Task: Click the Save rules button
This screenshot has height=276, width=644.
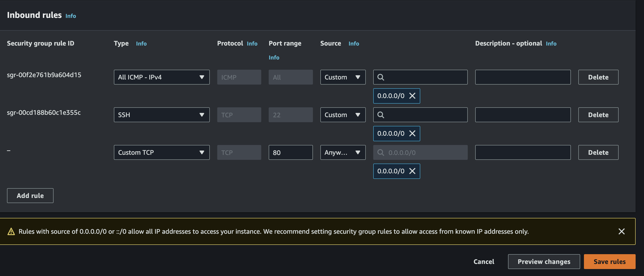Action: pyautogui.click(x=609, y=262)
